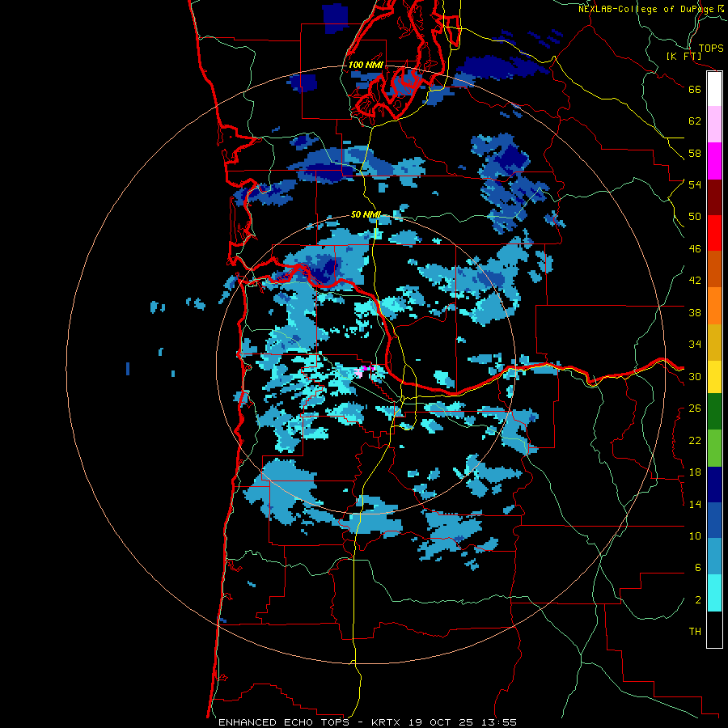
Task: Click the legend value 62
Action: coord(695,121)
